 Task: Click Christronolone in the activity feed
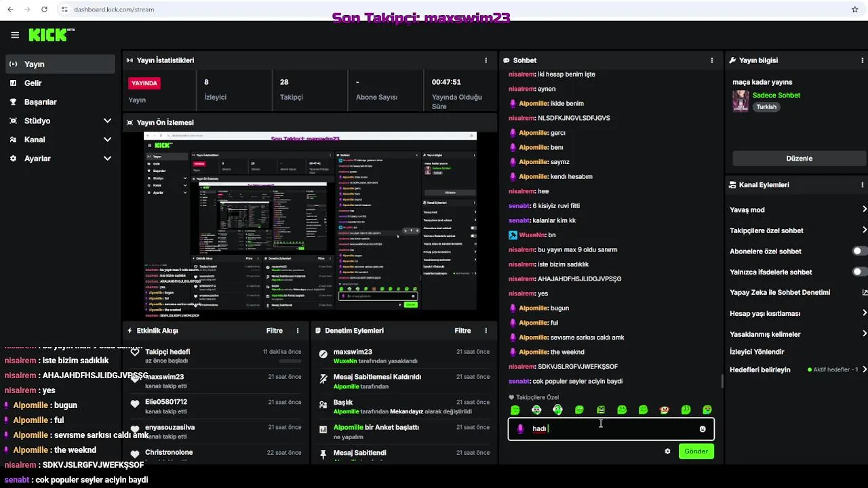click(x=169, y=453)
